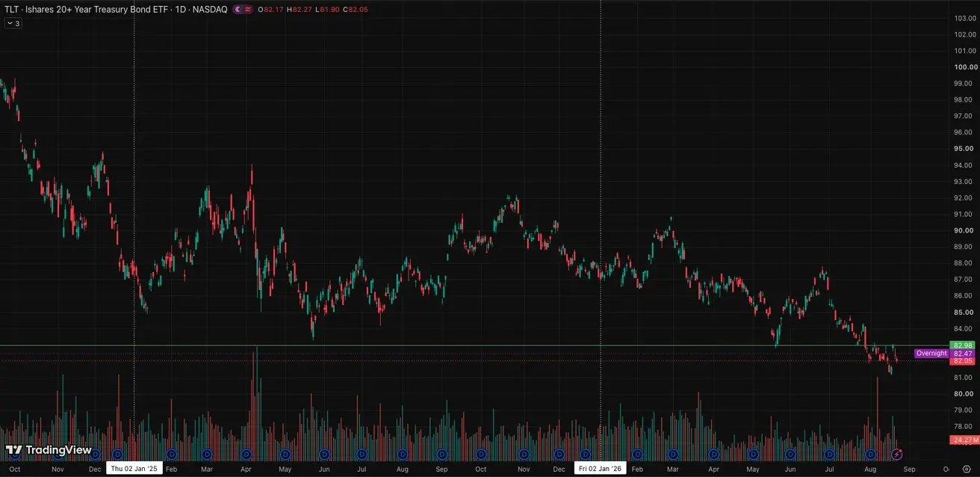Image resolution: width=980 pixels, height=477 pixels.
Task: Click the 80.00 price axis label
Action: point(964,394)
